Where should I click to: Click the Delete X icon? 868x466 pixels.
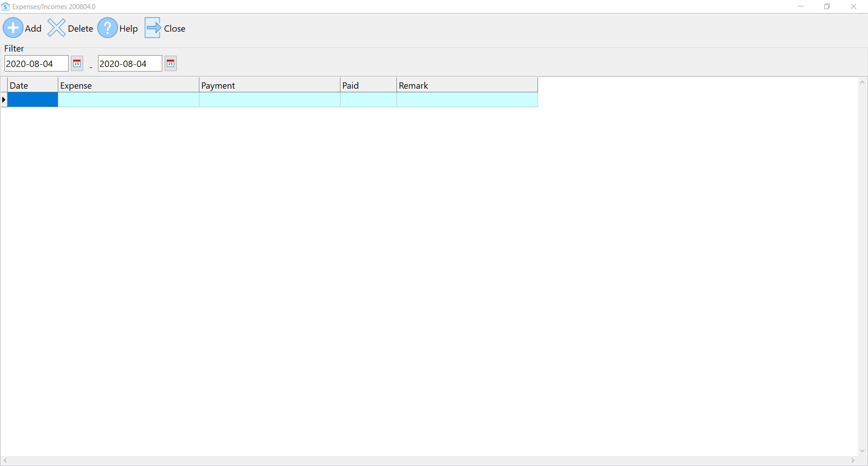tap(57, 28)
